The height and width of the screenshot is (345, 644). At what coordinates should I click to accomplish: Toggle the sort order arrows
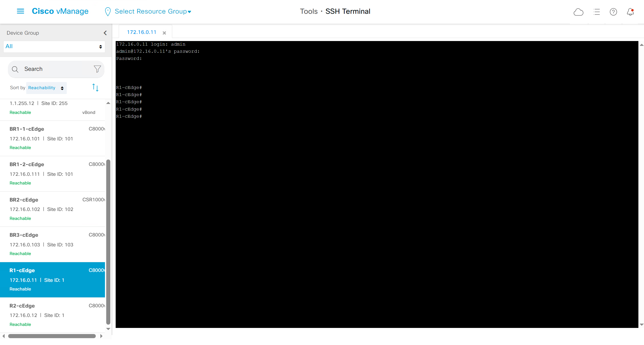tap(95, 88)
